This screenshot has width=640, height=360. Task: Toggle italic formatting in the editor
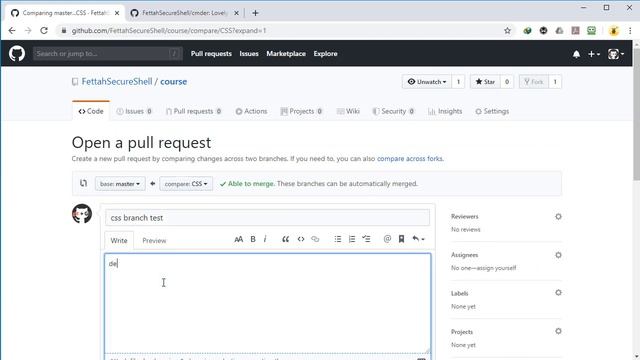point(265,239)
